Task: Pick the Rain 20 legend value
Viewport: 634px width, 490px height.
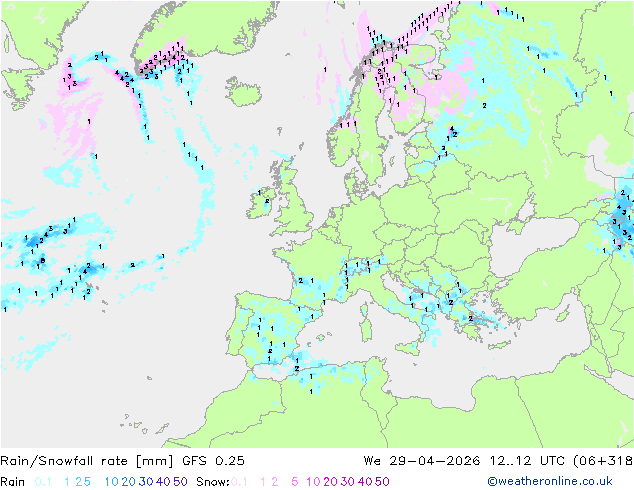Action: (128, 482)
